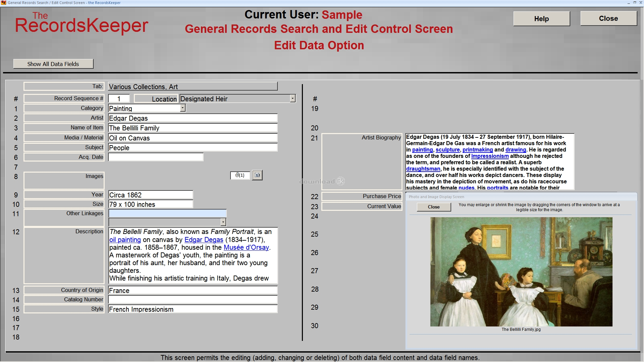Click the Images field label box

[64, 181]
